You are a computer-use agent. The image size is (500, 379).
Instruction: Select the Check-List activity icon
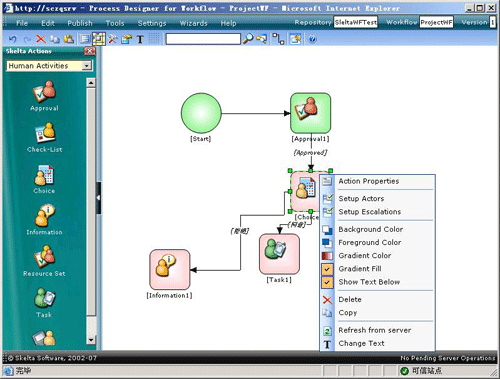click(44, 133)
